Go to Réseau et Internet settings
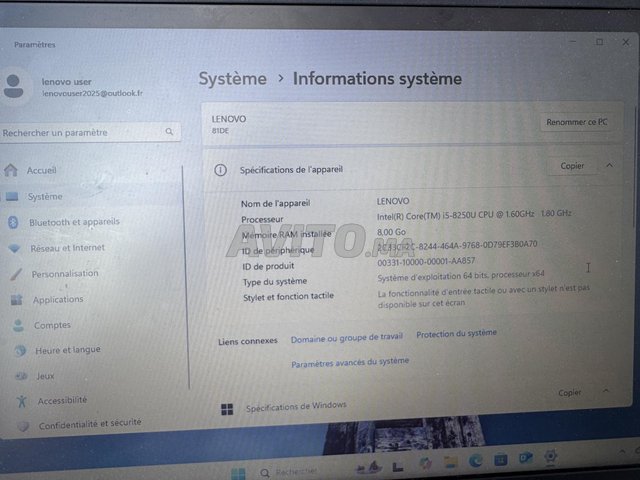640x480 pixels. click(x=66, y=248)
